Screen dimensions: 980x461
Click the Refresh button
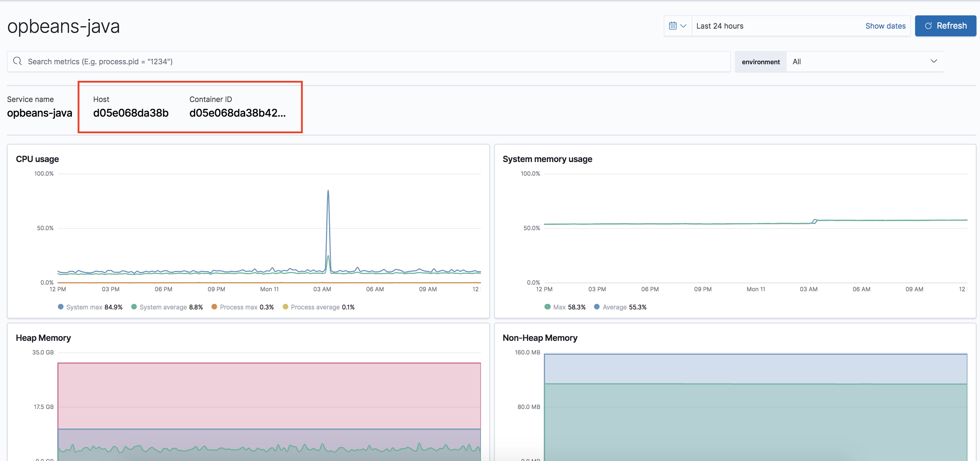coord(945,26)
